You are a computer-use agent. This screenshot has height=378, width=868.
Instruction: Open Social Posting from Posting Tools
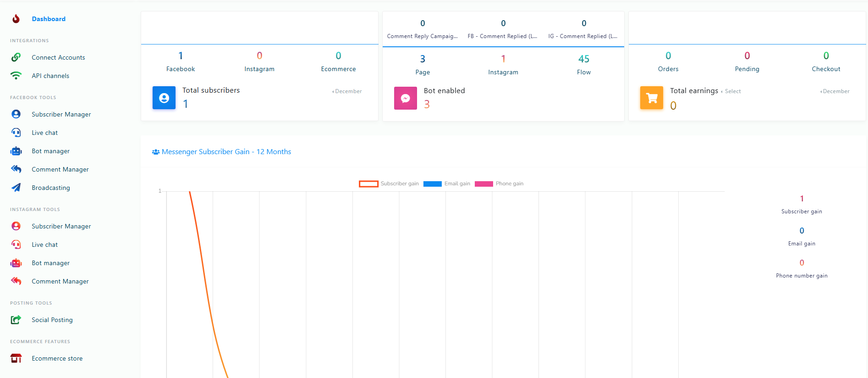click(x=52, y=320)
